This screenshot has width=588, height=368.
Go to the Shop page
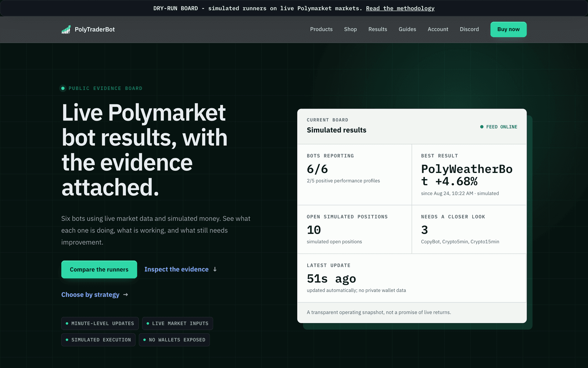350,29
